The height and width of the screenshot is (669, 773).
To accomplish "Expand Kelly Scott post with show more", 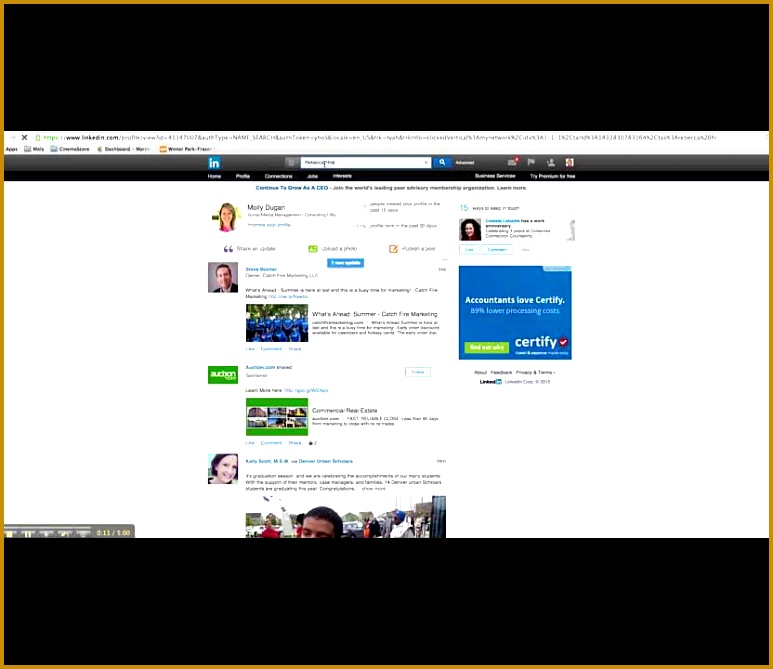I will [374, 489].
